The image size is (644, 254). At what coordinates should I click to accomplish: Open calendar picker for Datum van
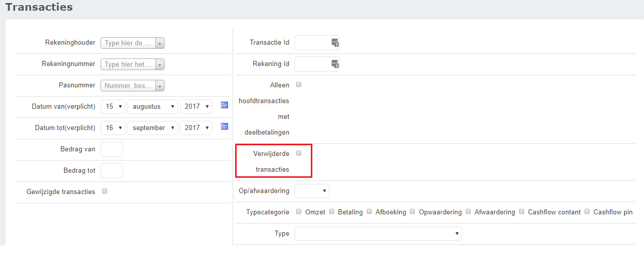pos(224,105)
